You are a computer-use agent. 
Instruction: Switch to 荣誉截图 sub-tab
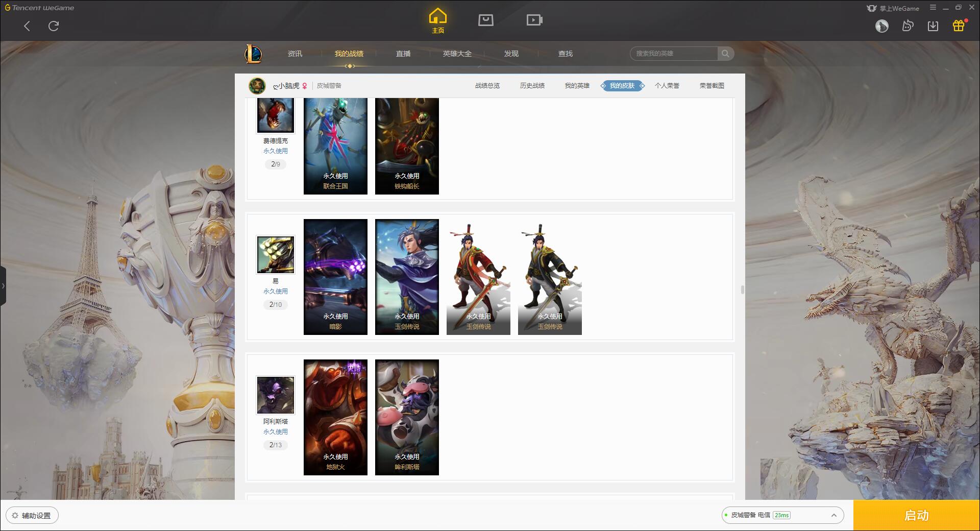point(712,86)
